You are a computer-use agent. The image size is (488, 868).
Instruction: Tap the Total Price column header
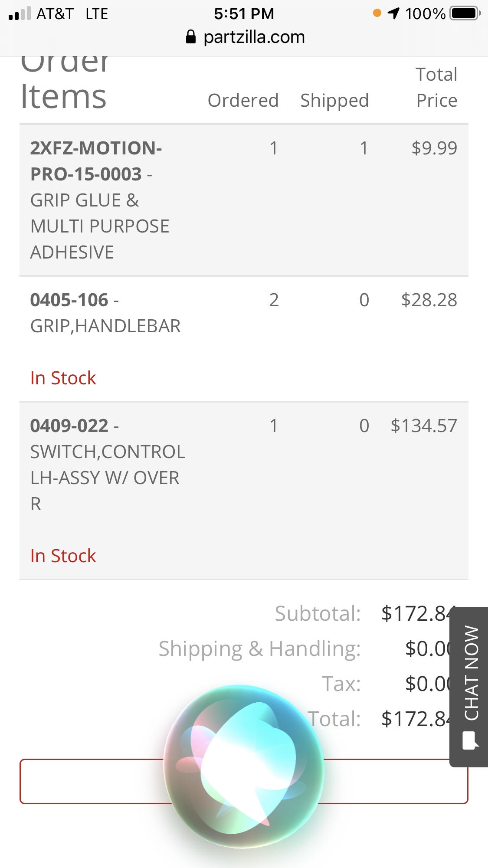click(x=436, y=87)
